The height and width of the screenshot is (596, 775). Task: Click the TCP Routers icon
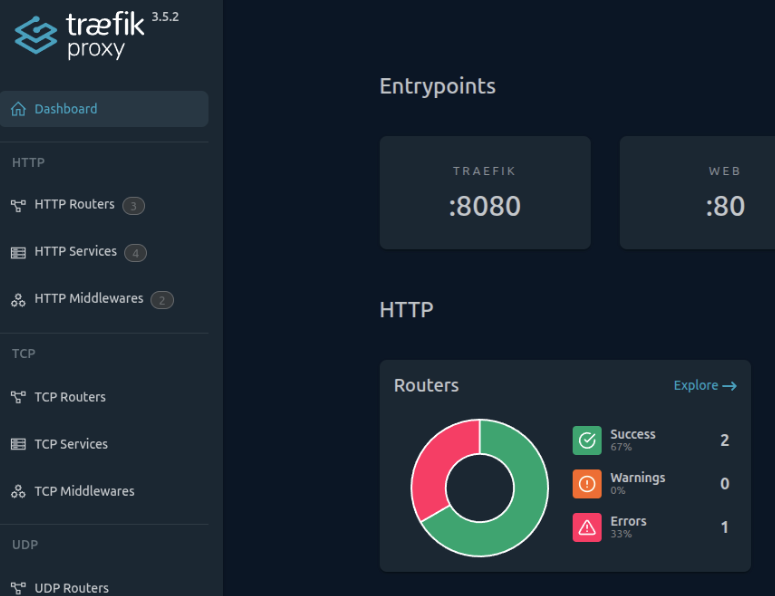(x=18, y=397)
